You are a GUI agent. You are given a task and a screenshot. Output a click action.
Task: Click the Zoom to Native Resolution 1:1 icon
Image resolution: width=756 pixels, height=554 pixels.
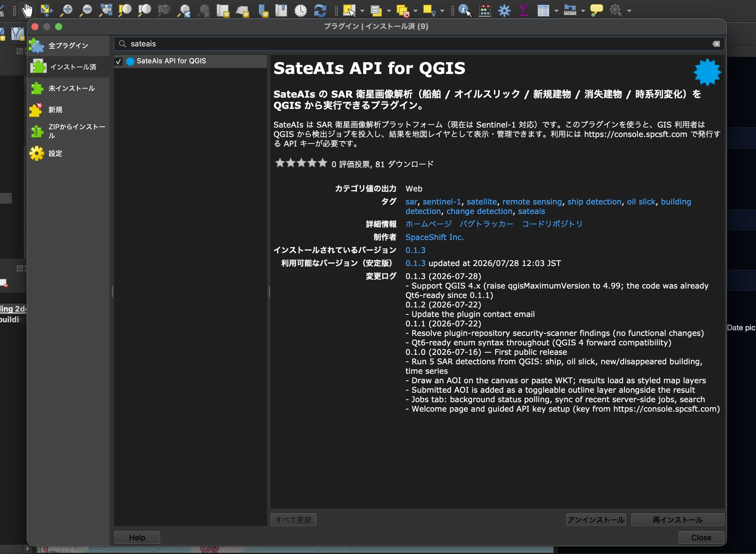pyautogui.click(x=164, y=10)
